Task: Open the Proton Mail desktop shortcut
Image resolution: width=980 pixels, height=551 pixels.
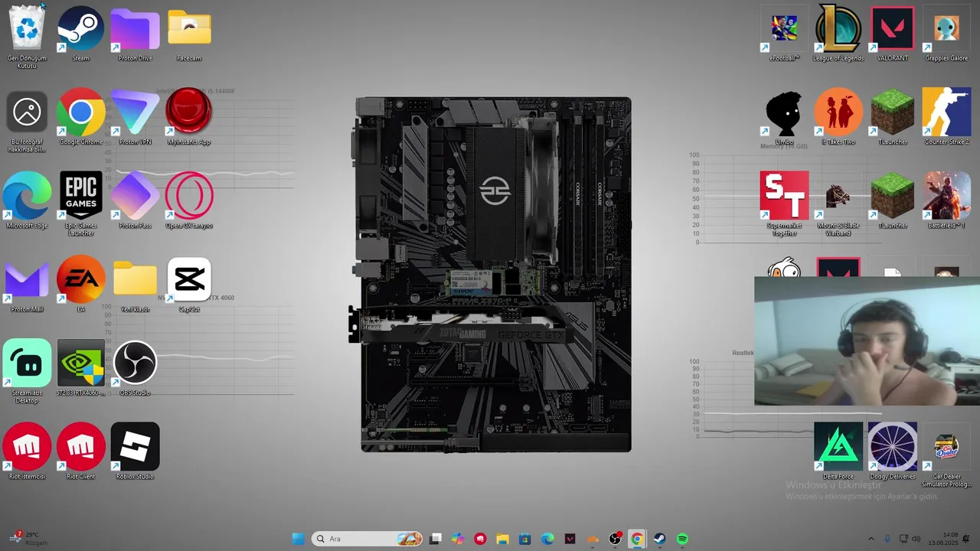Action: click(x=28, y=285)
